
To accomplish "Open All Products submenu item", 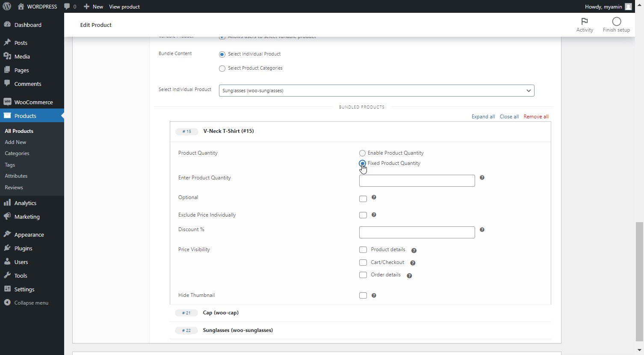I will (19, 131).
